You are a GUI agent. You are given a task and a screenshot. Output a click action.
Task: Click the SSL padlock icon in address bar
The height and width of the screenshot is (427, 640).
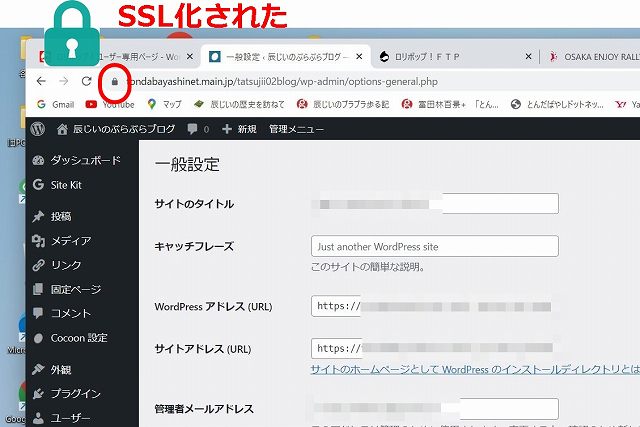point(115,81)
